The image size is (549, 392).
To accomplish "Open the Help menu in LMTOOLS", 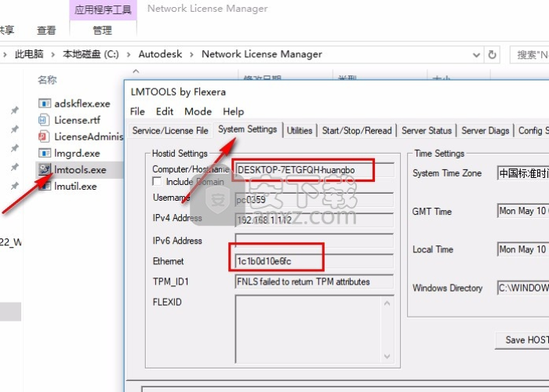I will point(233,111).
